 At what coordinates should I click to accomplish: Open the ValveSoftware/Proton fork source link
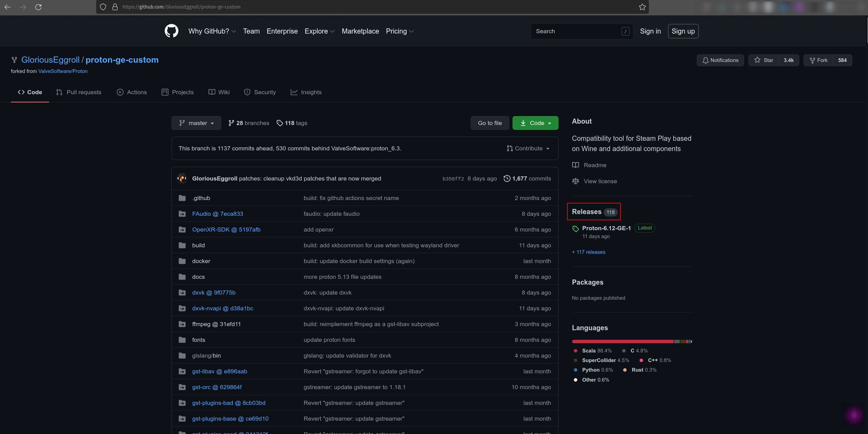click(x=63, y=71)
